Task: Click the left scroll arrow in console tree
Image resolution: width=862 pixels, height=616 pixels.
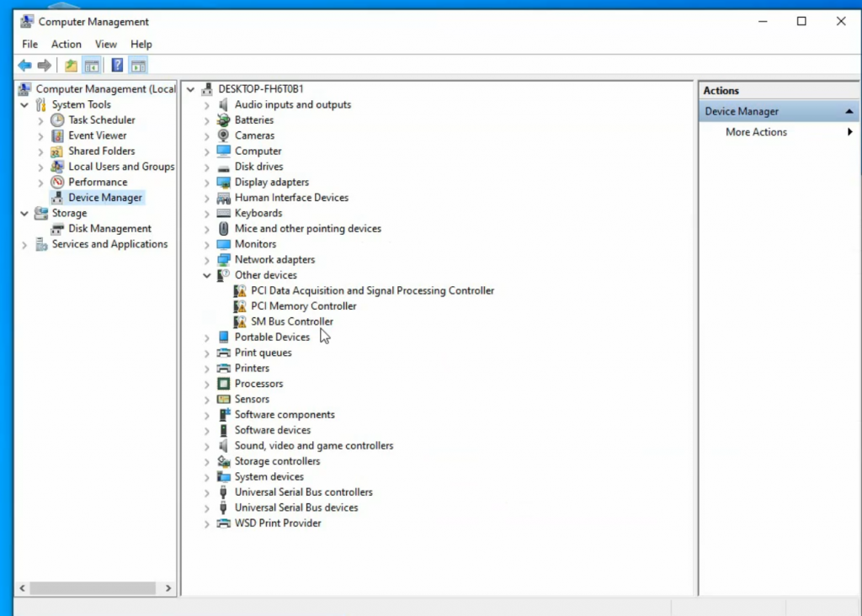Action: pos(22,588)
